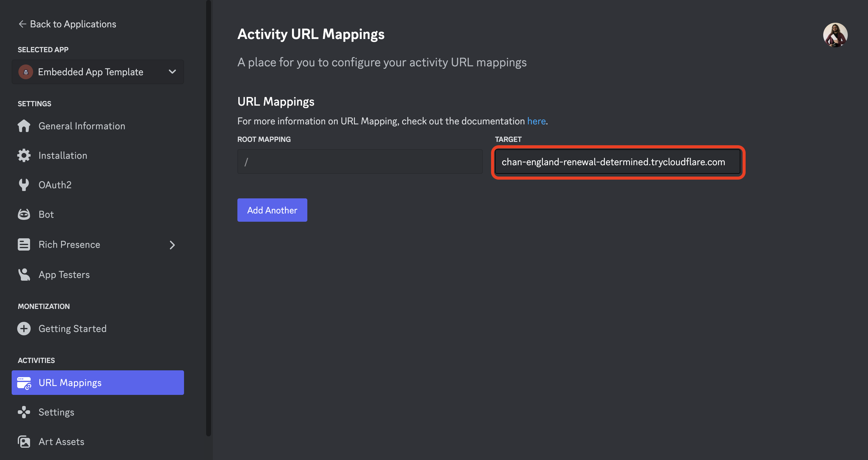The width and height of the screenshot is (868, 460).
Task: Click the Activities Settings gamepad icon
Action: [24, 412]
